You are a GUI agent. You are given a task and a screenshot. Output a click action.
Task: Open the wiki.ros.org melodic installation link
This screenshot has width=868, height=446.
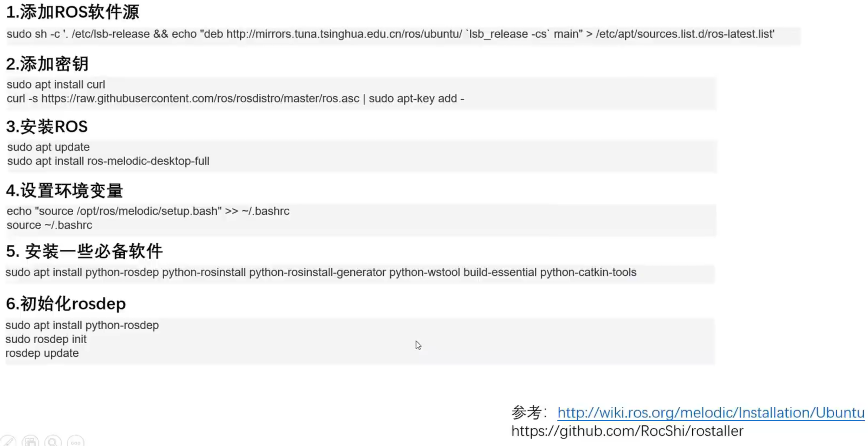(711, 413)
